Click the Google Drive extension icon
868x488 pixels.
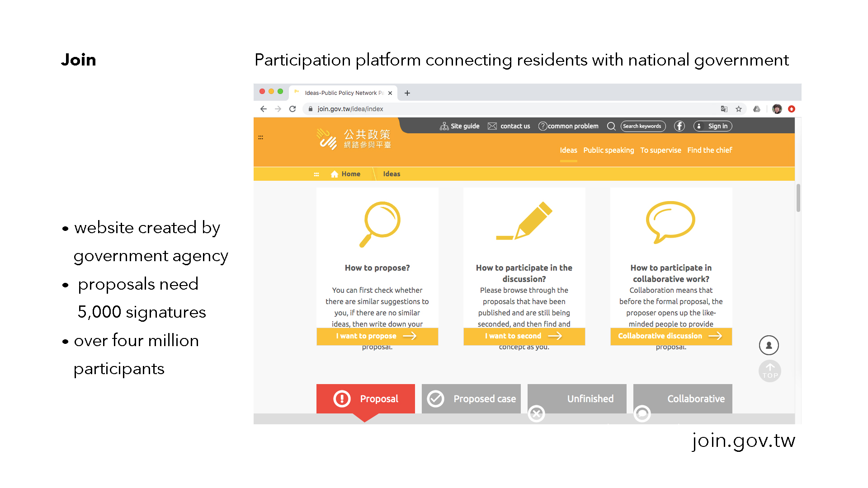click(x=757, y=109)
